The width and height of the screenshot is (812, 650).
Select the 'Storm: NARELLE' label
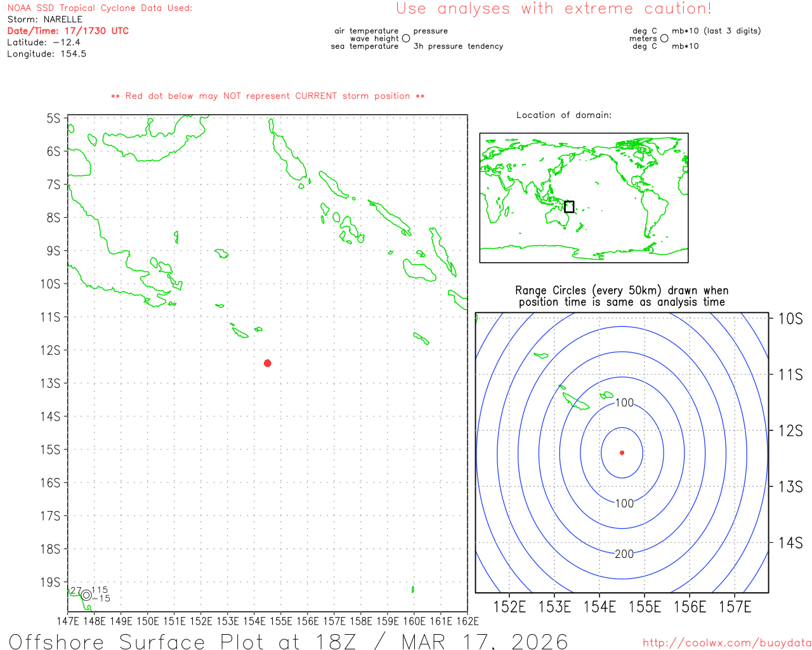click(44, 20)
